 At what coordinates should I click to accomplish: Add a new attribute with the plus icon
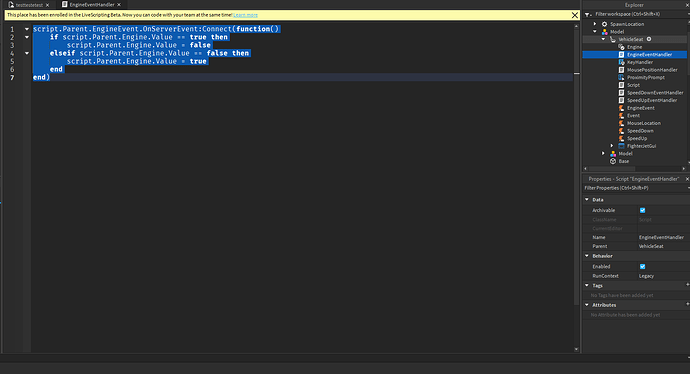point(687,304)
